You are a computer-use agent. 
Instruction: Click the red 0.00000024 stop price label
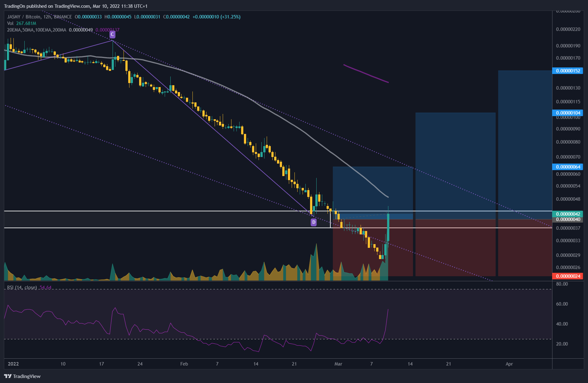click(568, 276)
